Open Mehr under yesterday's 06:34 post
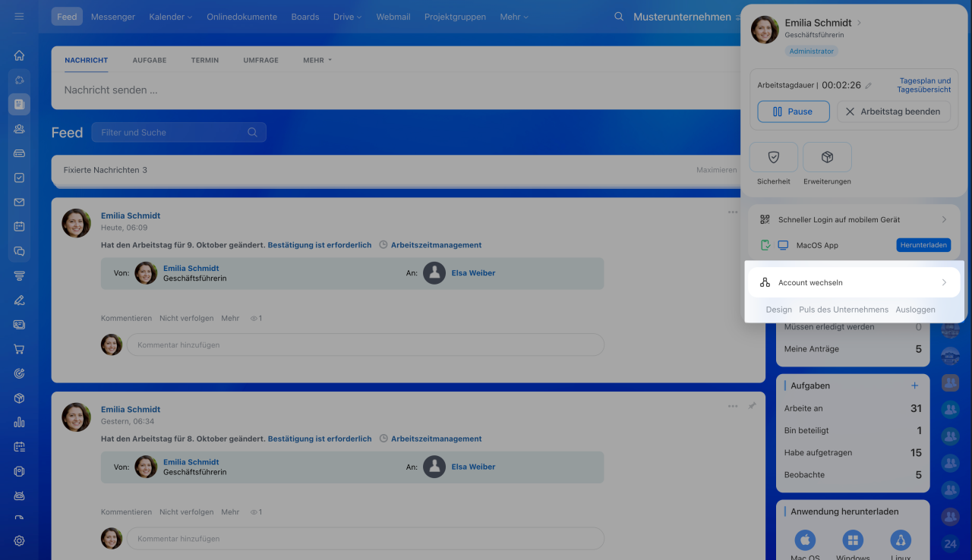972x560 pixels. coord(230,512)
